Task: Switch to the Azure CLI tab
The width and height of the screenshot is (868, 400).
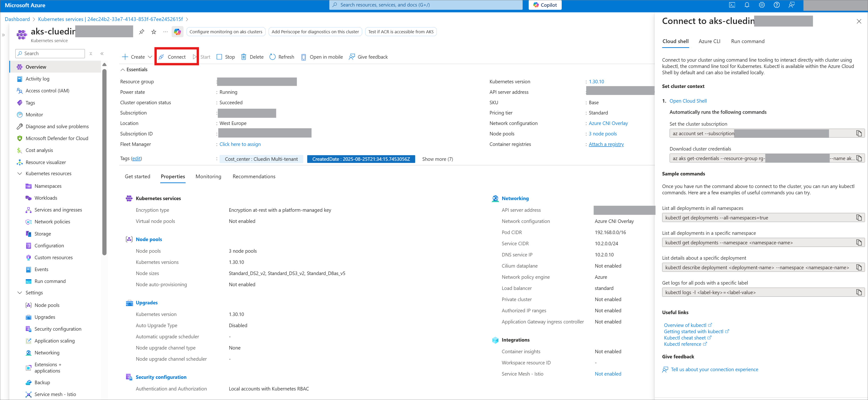Action: click(x=709, y=41)
